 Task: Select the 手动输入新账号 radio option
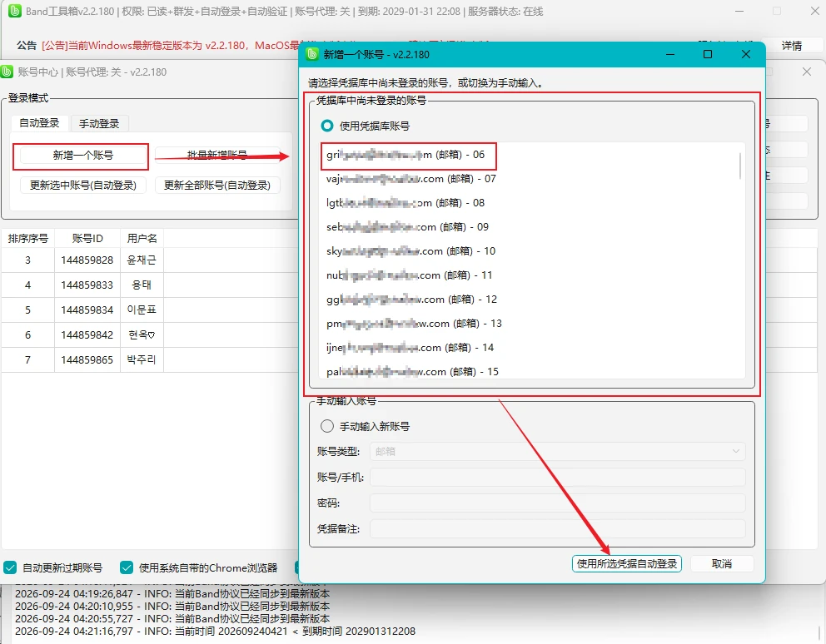click(327, 426)
